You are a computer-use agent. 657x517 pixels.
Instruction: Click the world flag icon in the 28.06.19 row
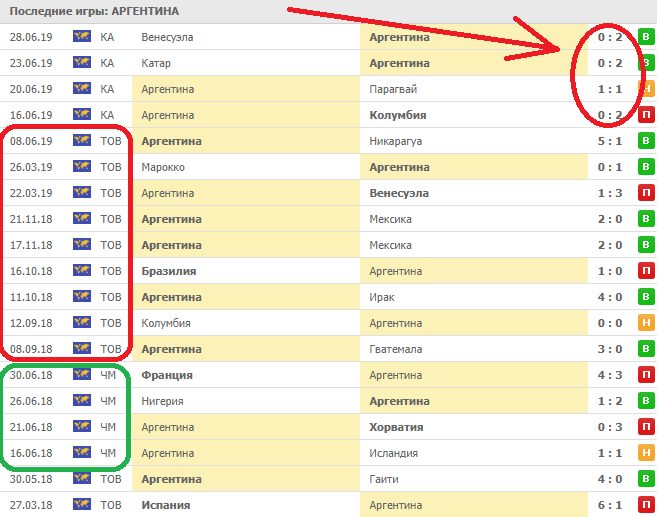coord(82,37)
